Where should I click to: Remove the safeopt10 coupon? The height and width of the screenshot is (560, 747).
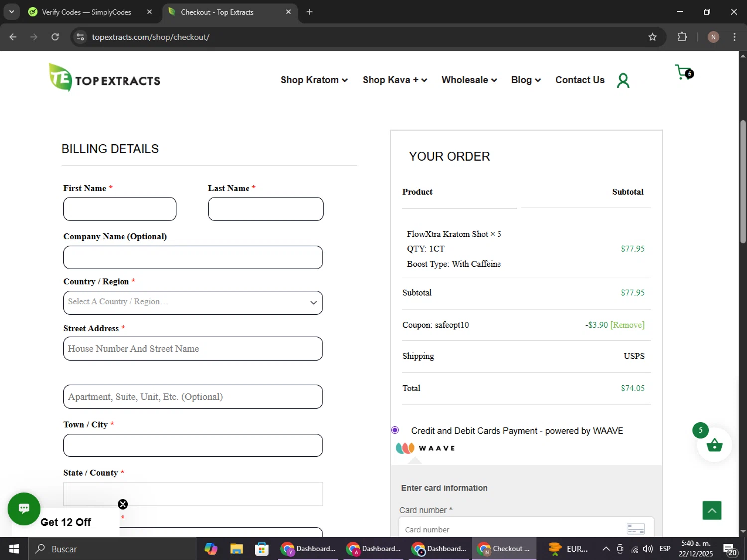coord(627,325)
